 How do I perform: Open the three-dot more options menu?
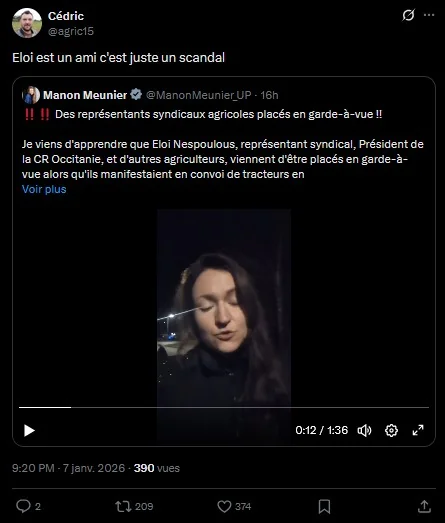coord(429,15)
